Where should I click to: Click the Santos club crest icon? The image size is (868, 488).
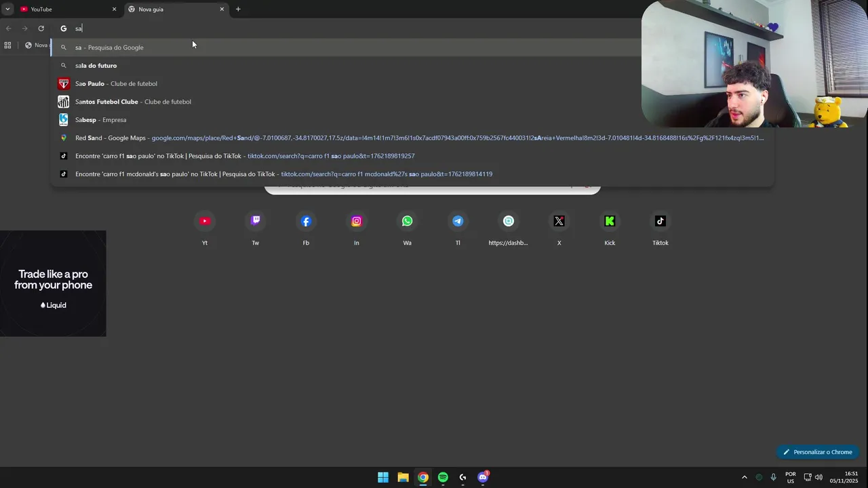(63, 102)
